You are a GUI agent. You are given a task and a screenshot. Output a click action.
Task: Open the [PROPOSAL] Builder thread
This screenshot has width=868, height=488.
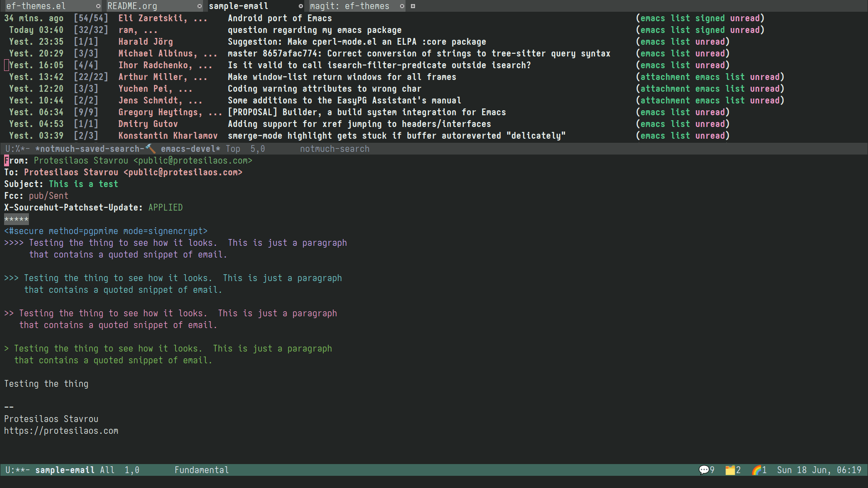pyautogui.click(x=367, y=112)
